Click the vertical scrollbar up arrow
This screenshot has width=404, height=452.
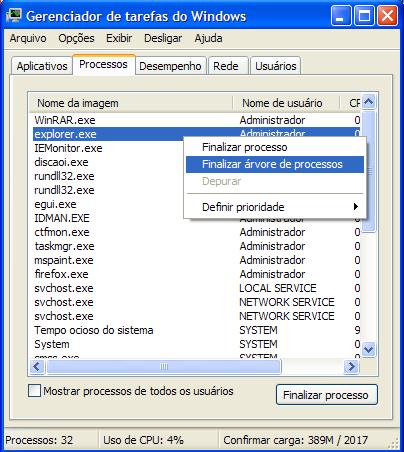point(368,102)
